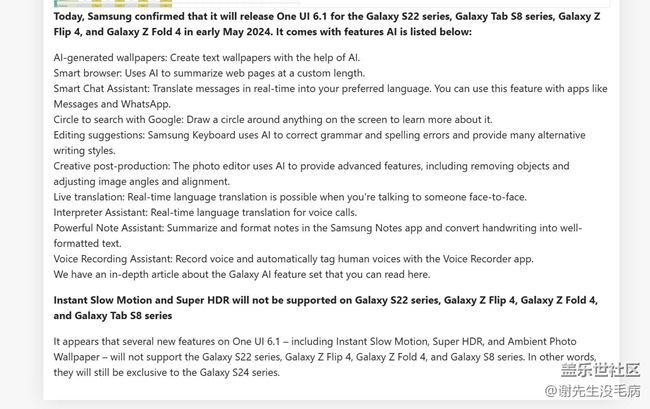Viewport: 650px width, 409px height.
Task: Click the '@谢先生没毛病' author watermark
Action: [592, 391]
